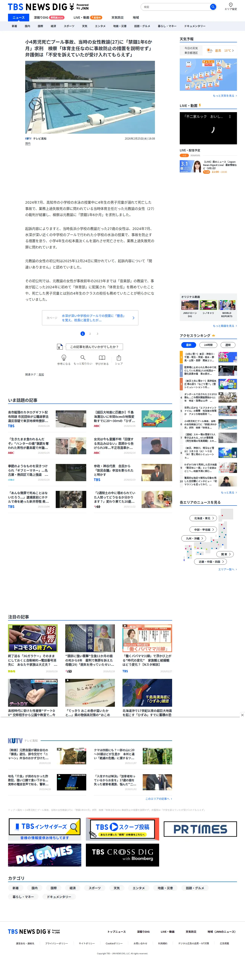
Task: Switch ranking to 24時間
Action: coord(208,345)
